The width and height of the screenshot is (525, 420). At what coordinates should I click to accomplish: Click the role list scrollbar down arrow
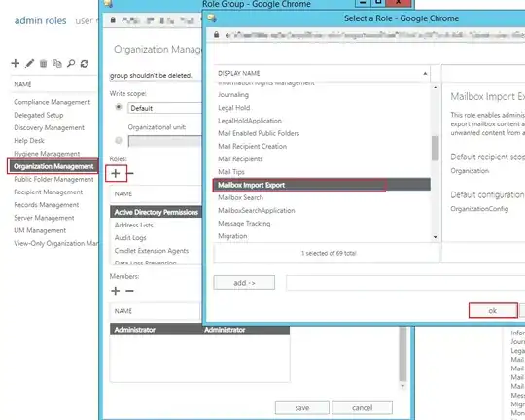(435, 237)
